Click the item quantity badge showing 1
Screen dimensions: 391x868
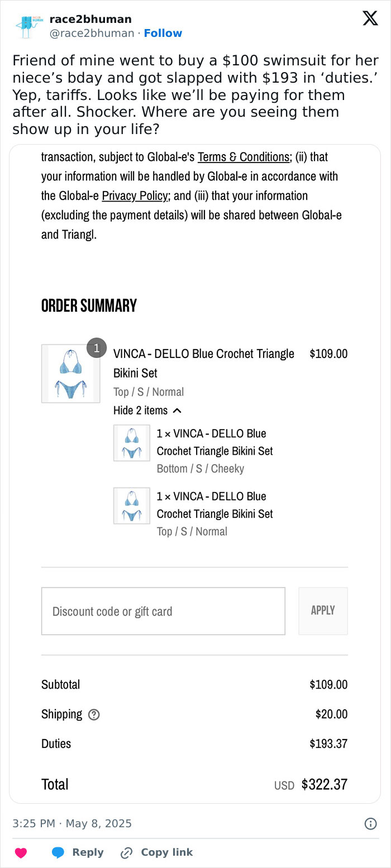pos(97,347)
